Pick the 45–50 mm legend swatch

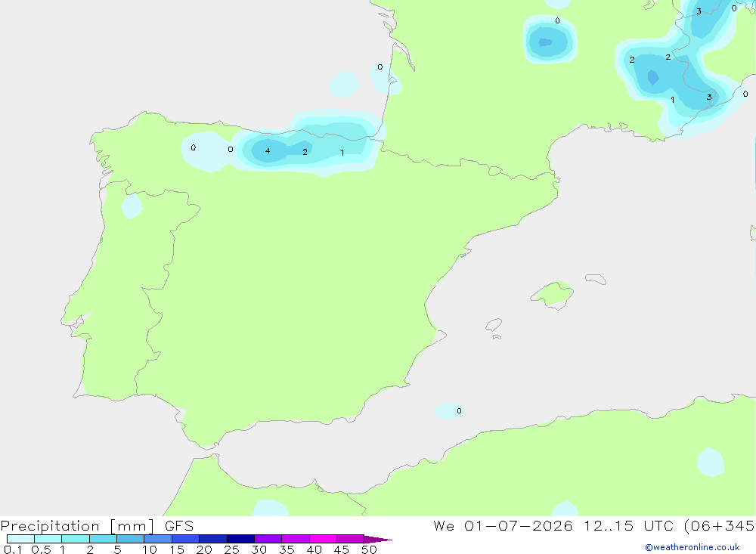(x=351, y=539)
